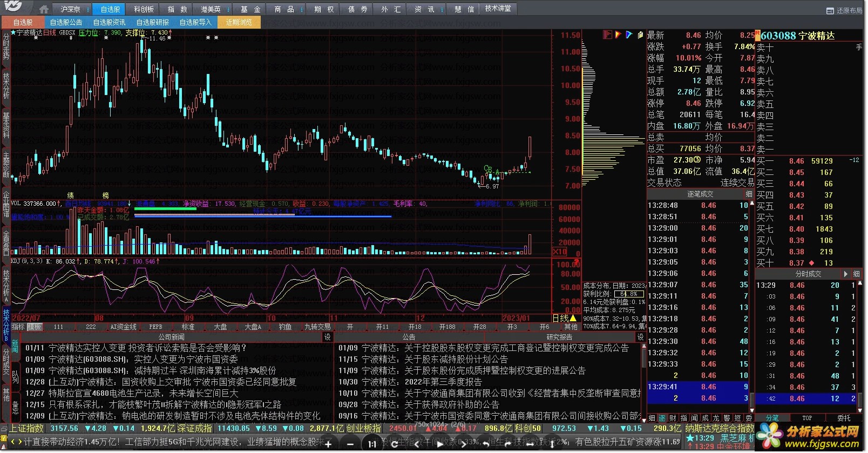The width and height of the screenshot is (868, 453).
Task: Open the 科创板 top menu tab
Action: pos(144,9)
